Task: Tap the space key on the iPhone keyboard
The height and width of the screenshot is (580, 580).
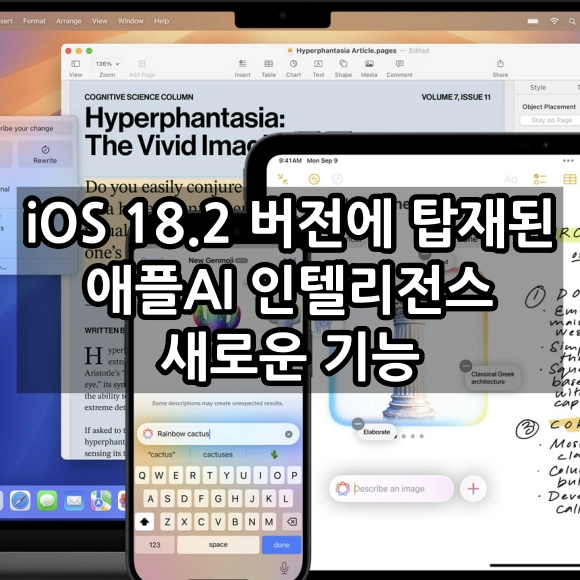Action: (218, 544)
